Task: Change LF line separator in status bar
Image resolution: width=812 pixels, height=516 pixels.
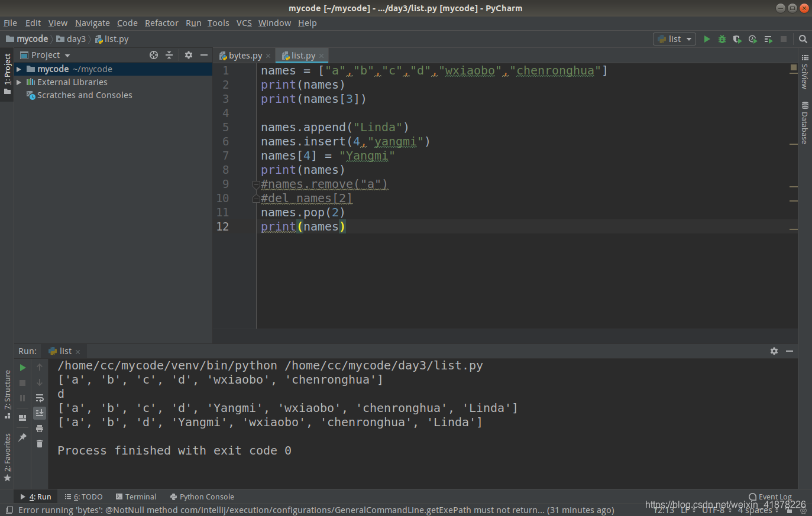Action: [x=688, y=510]
